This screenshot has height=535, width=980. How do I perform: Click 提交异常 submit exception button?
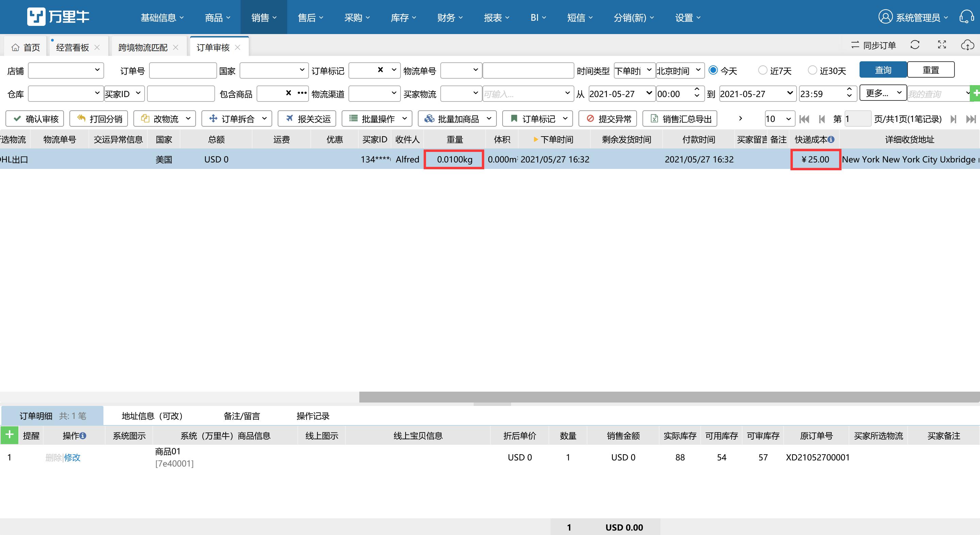[607, 119]
